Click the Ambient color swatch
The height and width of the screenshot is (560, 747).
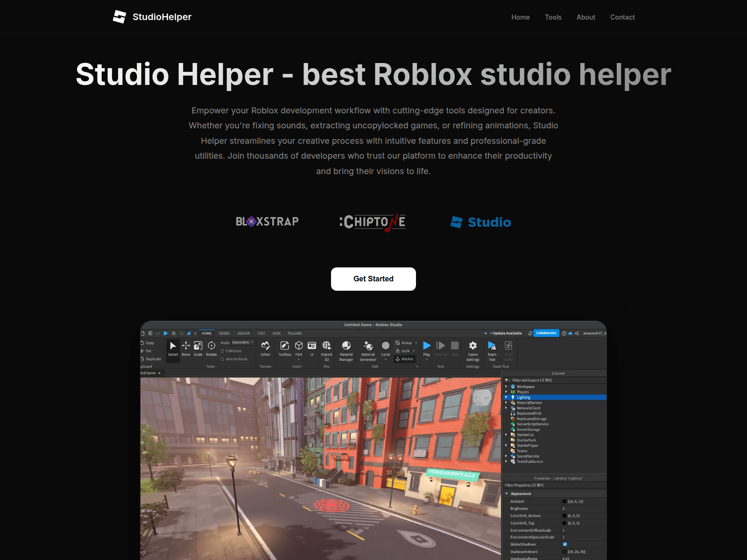pyautogui.click(x=564, y=501)
